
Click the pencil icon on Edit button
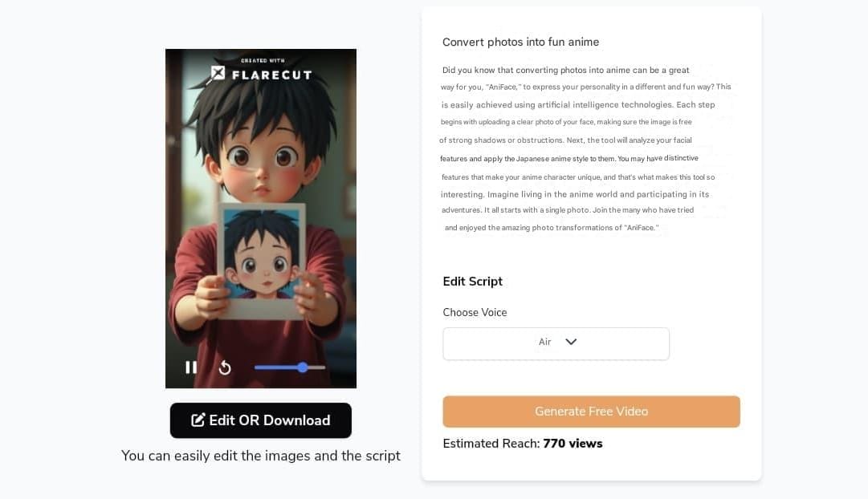(198, 420)
